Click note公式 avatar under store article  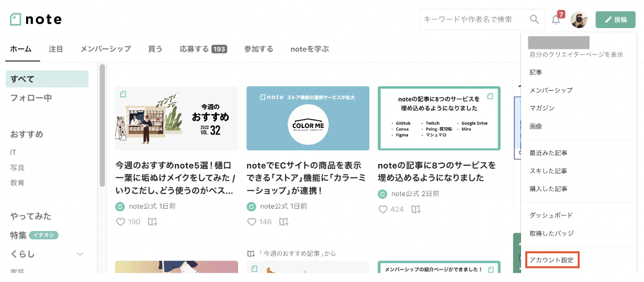point(252,206)
